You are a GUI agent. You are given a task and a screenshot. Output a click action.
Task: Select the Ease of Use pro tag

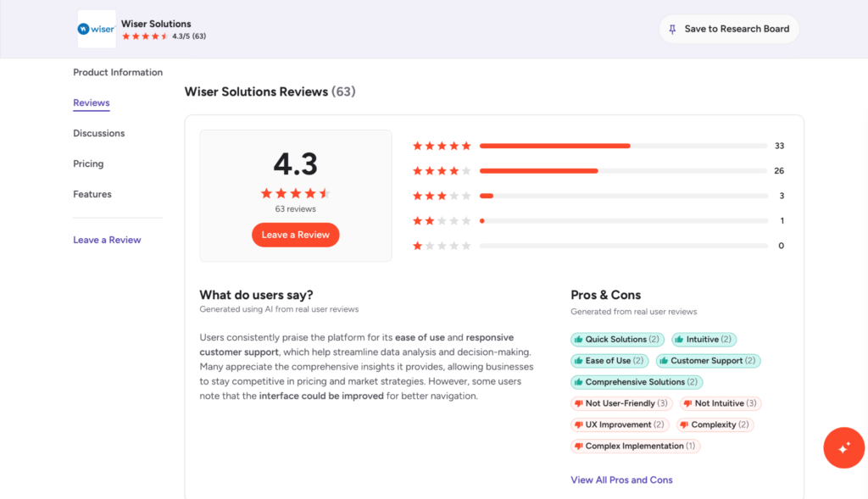coord(609,361)
